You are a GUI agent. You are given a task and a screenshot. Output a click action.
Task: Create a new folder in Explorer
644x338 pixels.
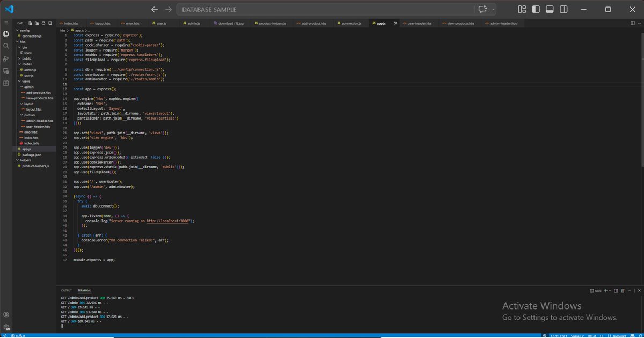[37, 23]
